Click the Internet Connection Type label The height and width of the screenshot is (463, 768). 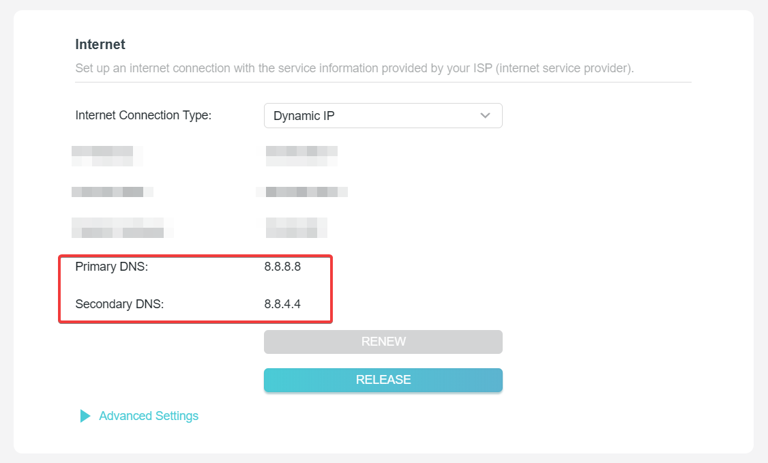pos(143,116)
